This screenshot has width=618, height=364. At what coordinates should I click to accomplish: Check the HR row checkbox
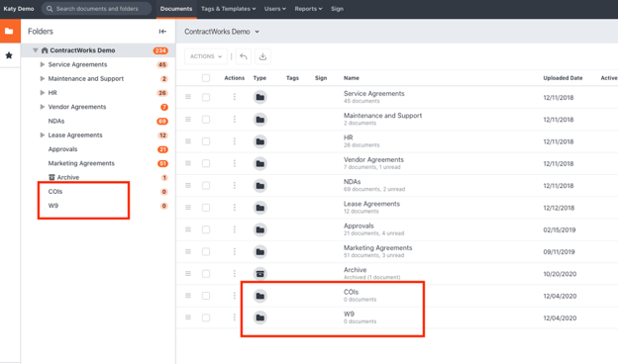206,141
